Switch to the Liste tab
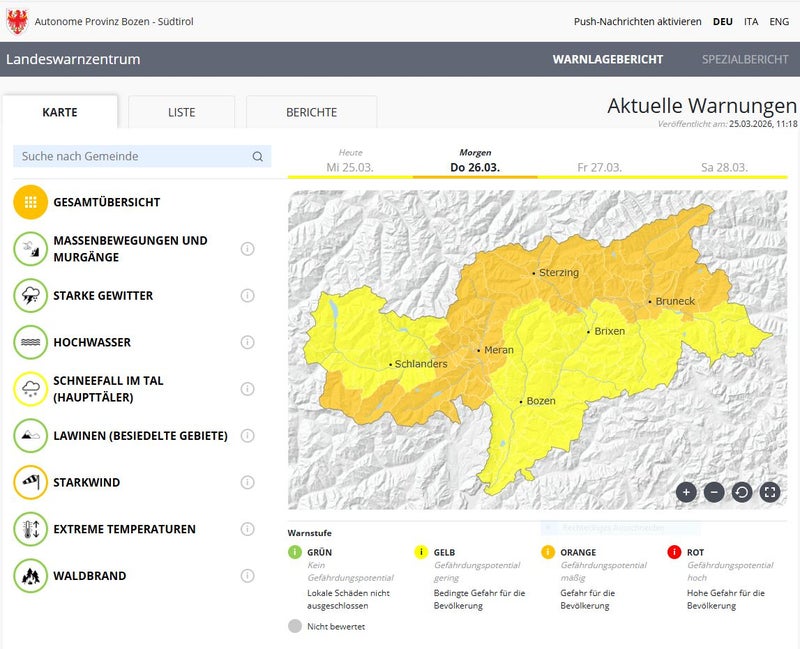 (181, 112)
